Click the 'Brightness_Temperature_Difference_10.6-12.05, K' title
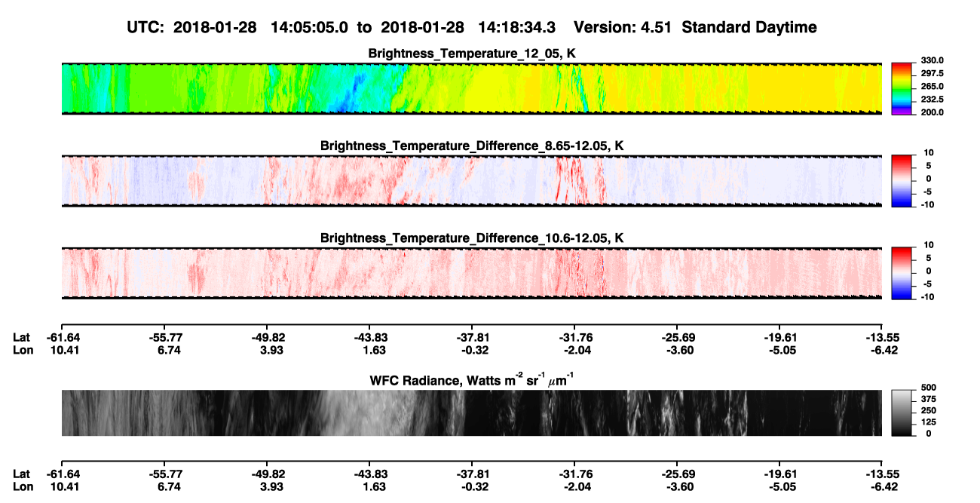 (472, 238)
